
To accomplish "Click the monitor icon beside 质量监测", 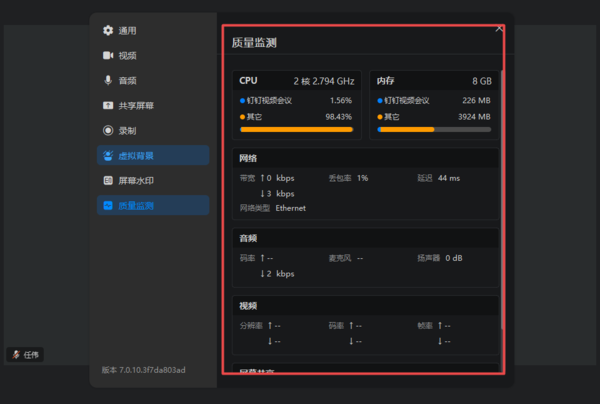I will click(x=108, y=205).
